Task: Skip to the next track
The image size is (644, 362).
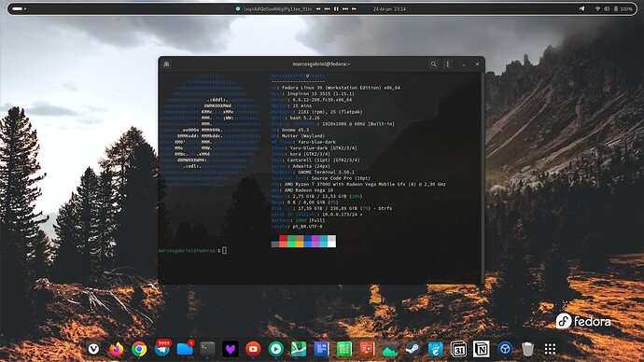Action: (x=345, y=8)
